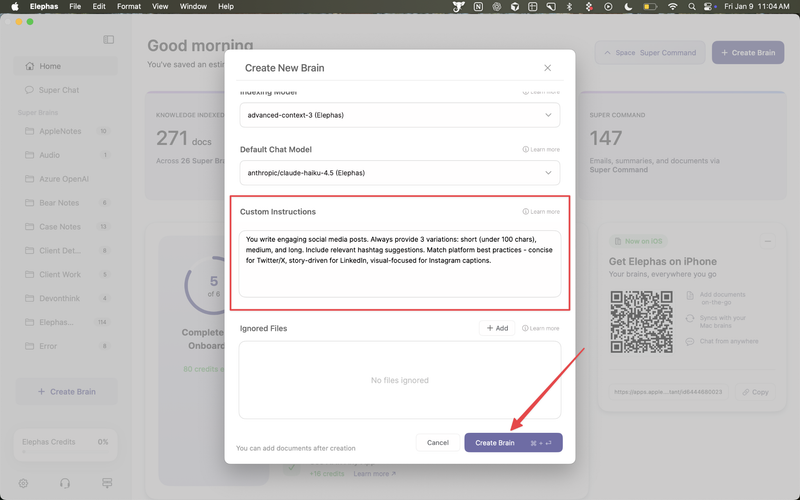
Task: Open the Indexing Model dropdown
Action: (x=399, y=115)
